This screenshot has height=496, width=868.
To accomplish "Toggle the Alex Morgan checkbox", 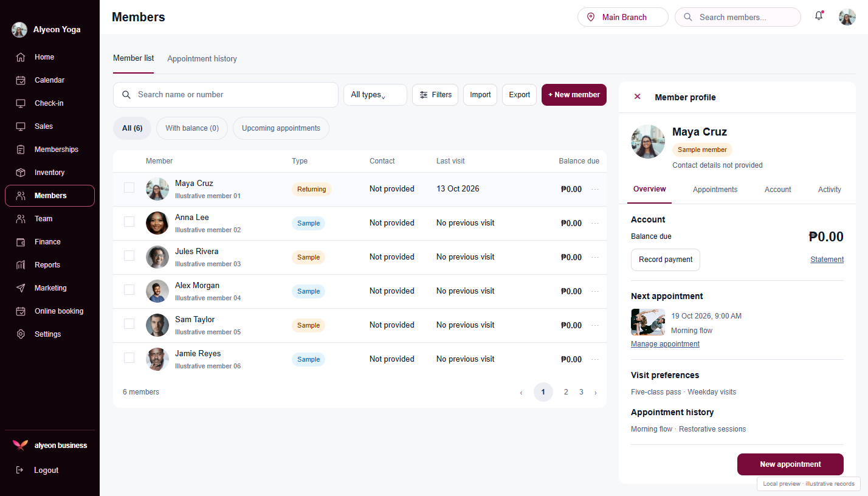I will (x=129, y=290).
